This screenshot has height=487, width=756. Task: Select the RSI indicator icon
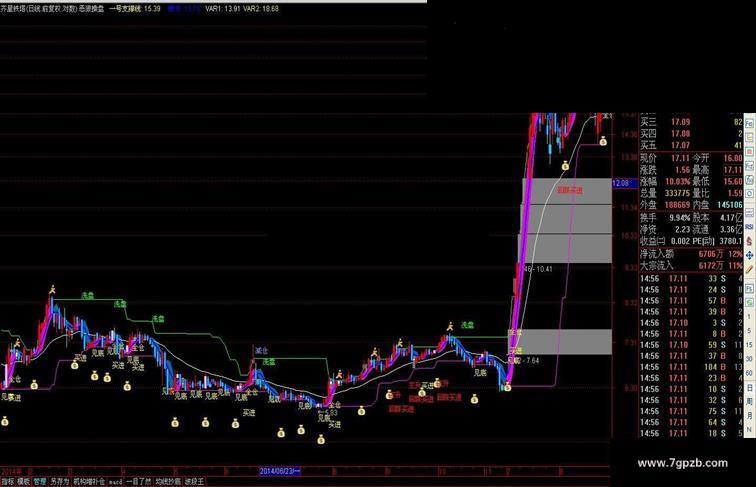point(750,227)
